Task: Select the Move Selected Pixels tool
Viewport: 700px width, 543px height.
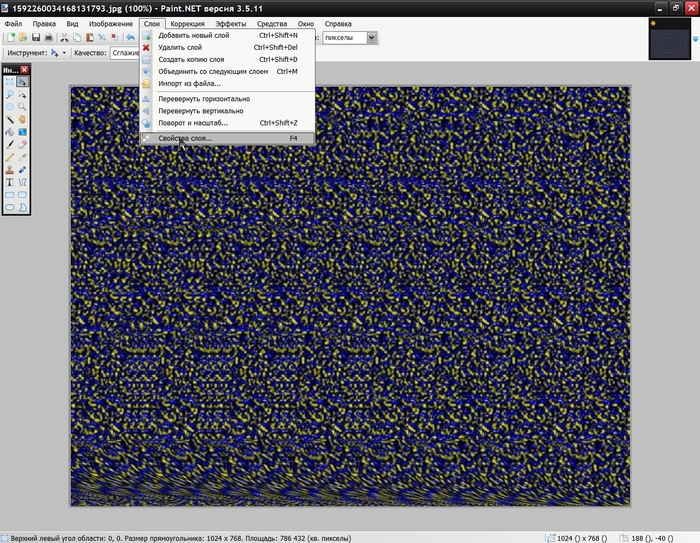Action: click(x=22, y=82)
